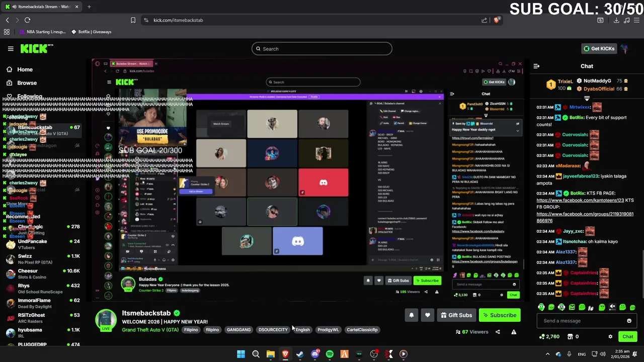Open NBA Starting Lineup bookmark
The width and height of the screenshot is (644, 362).
tap(43, 32)
